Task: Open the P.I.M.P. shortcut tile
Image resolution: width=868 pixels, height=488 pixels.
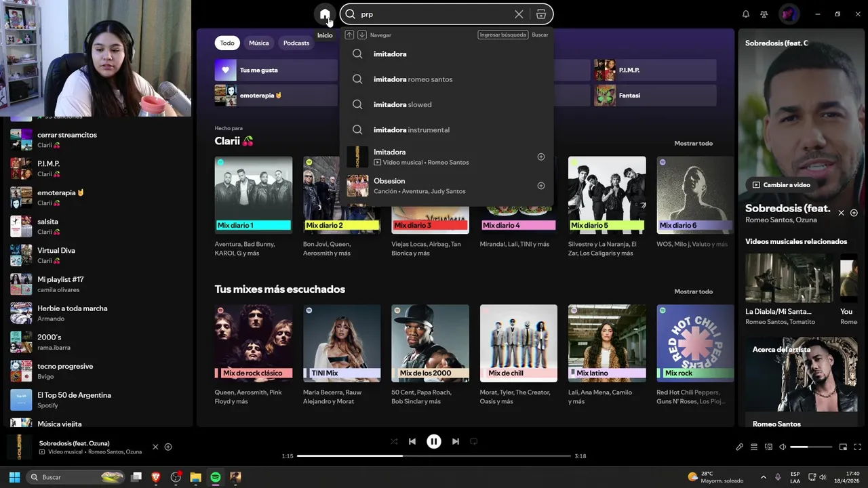Action: coord(655,70)
